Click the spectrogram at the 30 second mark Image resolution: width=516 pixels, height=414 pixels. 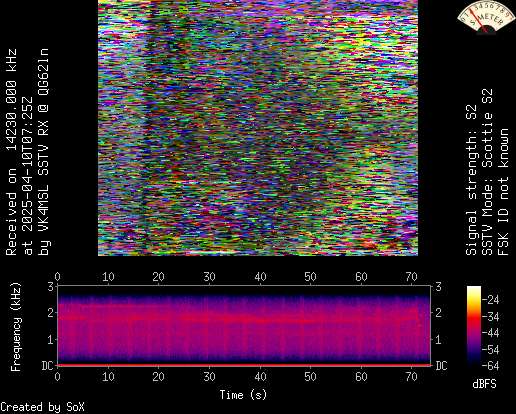(x=209, y=325)
